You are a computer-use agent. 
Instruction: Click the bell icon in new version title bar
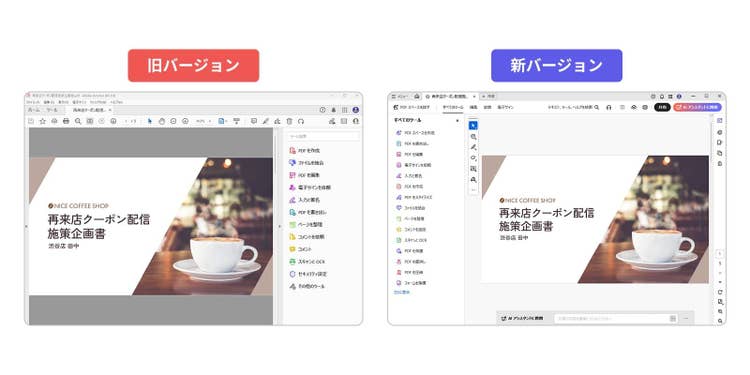662,96
